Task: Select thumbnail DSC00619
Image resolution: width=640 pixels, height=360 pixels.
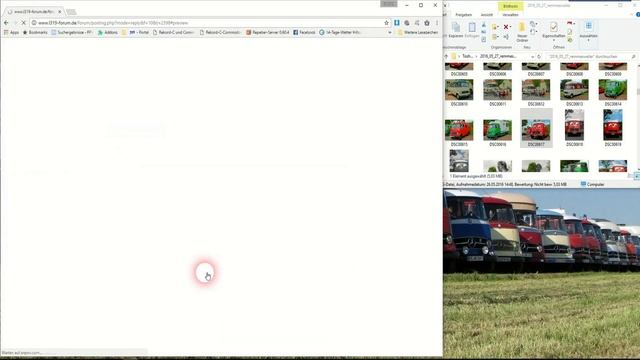Action: coord(613,128)
